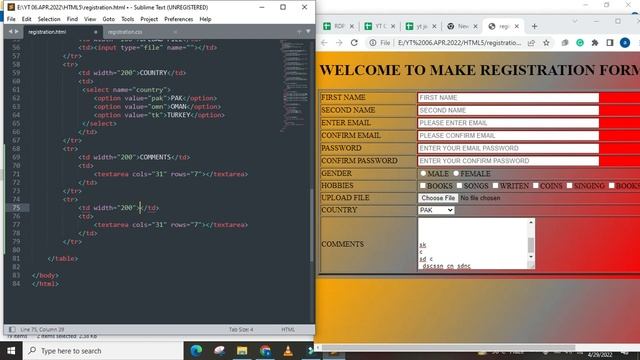Screen dimensions: 640x360
Task: Switch to the RDF Chrome tab
Action: tap(339, 26)
